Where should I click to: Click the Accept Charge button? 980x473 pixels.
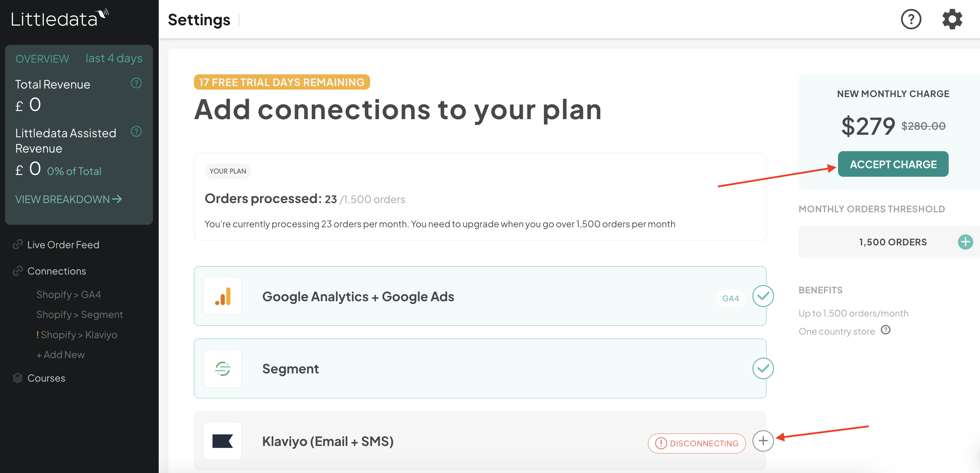coord(893,164)
